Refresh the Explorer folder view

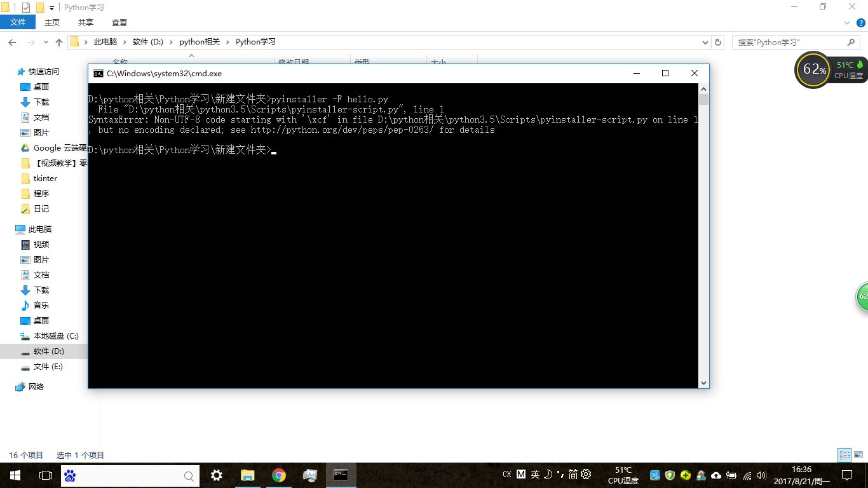click(718, 42)
